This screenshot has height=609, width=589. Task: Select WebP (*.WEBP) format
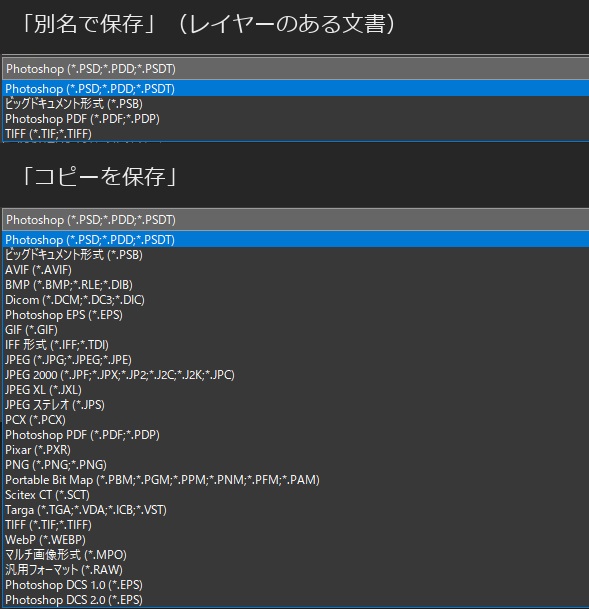(x=296, y=539)
